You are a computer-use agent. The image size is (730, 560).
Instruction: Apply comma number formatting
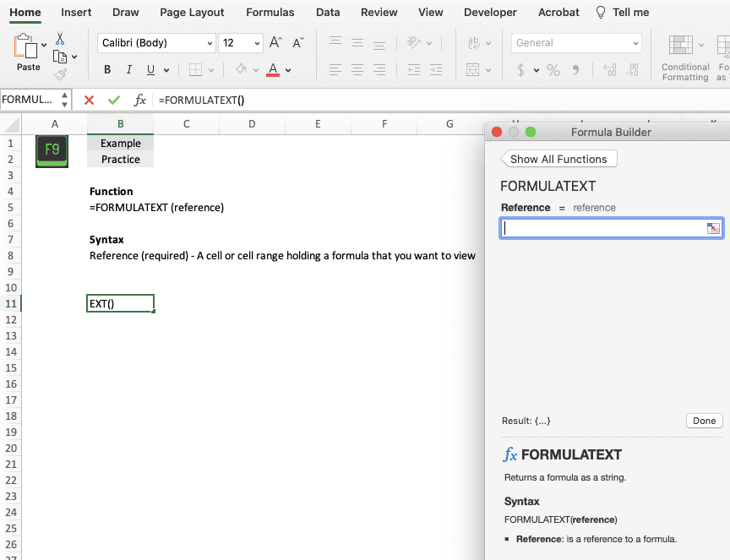pyautogui.click(x=575, y=69)
